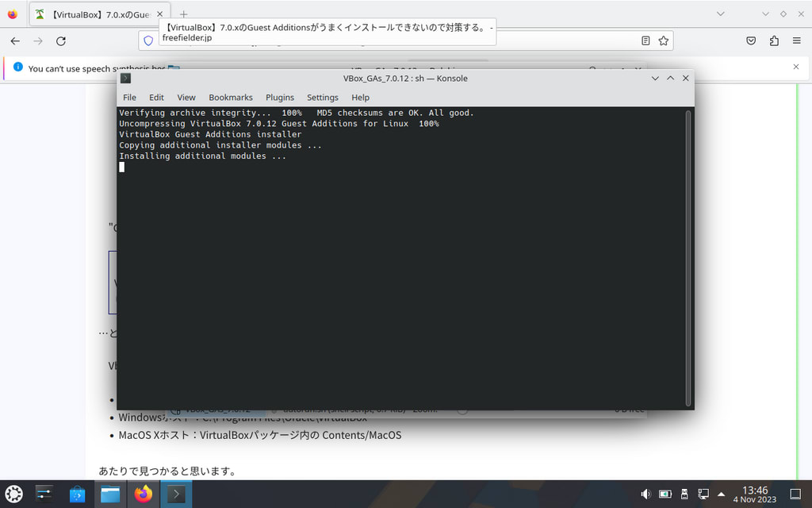
Task: Save the page to Pocket
Action: pos(751,41)
